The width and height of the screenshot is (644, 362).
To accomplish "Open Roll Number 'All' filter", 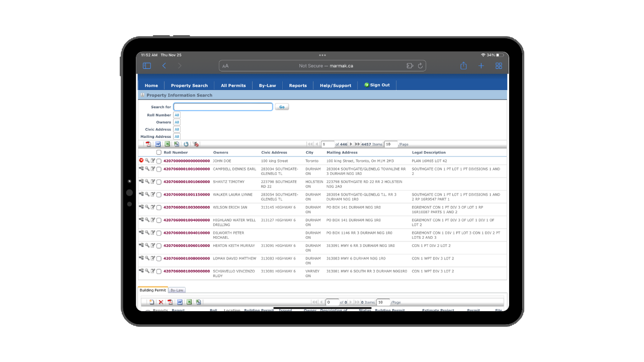I will [x=177, y=115].
